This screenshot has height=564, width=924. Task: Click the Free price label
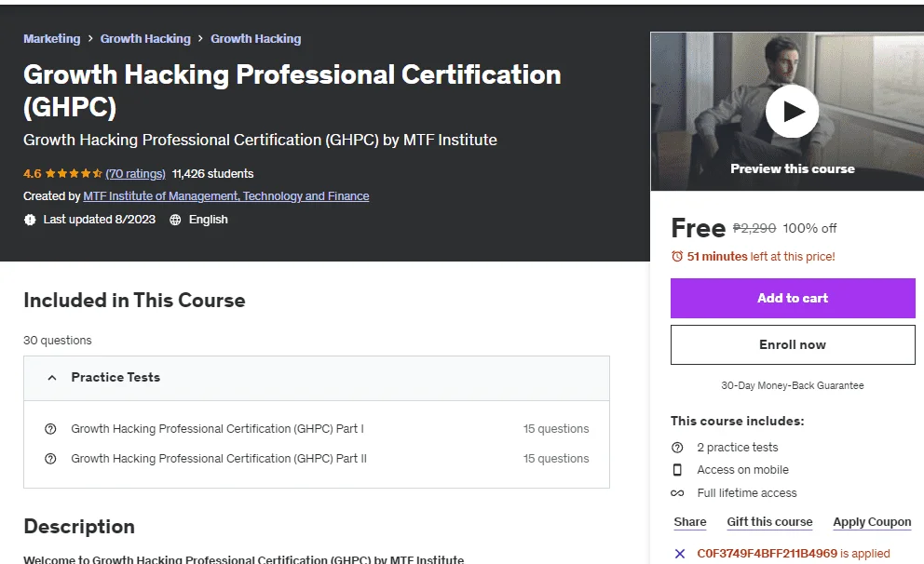tap(699, 228)
